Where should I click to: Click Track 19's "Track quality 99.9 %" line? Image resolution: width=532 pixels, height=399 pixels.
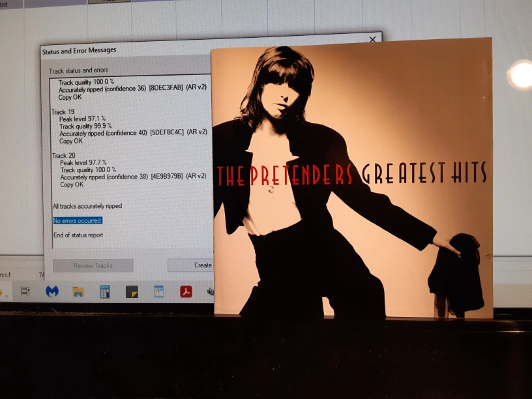(85, 126)
